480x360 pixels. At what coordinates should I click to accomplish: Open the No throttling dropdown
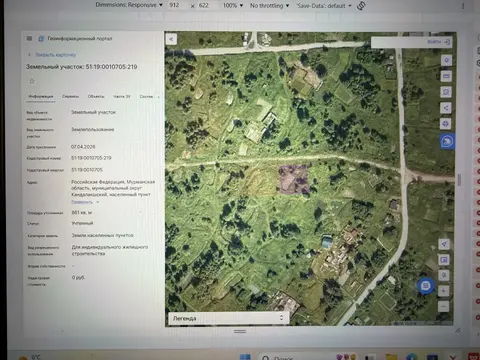point(269,6)
